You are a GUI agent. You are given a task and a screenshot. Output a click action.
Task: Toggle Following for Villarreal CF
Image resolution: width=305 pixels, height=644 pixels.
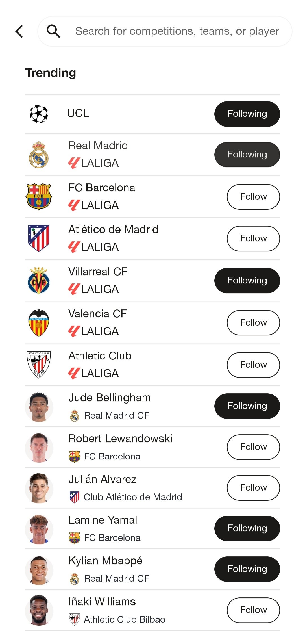(x=247, y=281)
